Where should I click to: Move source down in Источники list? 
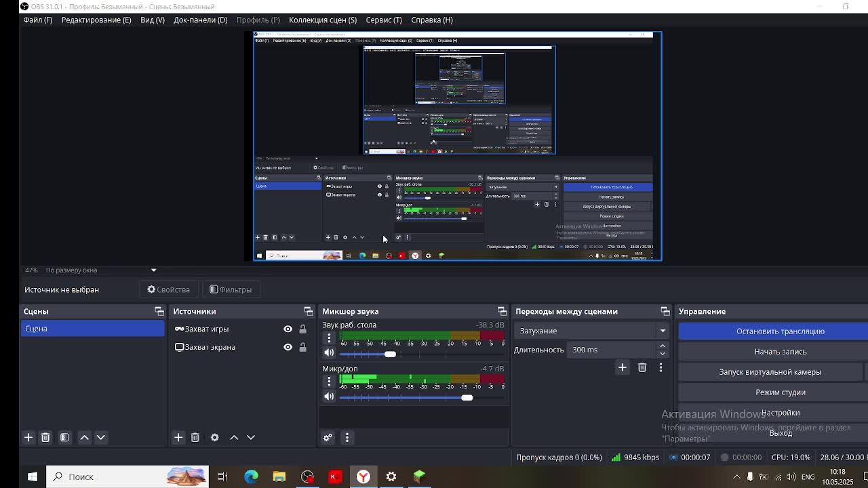click(250, 437)
